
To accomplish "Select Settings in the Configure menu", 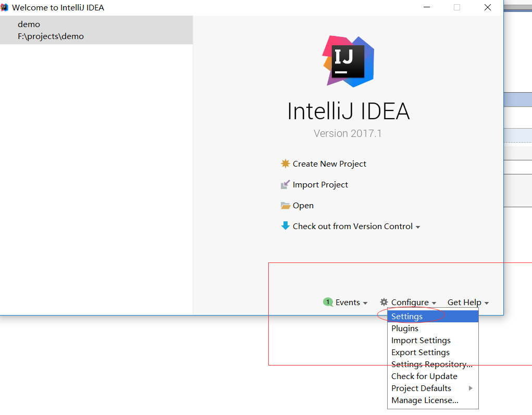I will pos(433,317).
